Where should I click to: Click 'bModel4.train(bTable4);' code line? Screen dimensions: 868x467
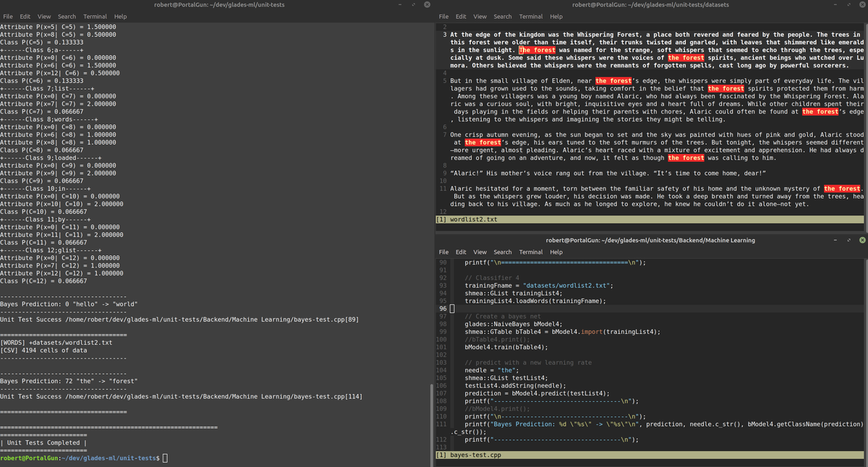[x=507, y=347]
